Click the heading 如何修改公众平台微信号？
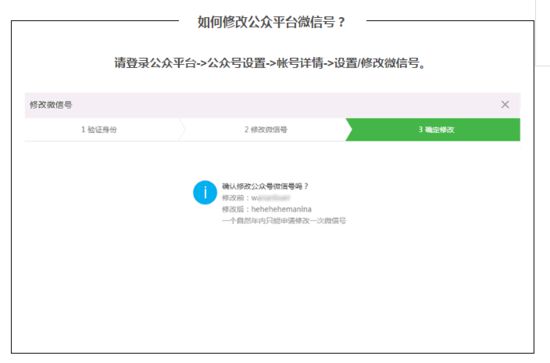This screenshot has height=363, width=550. coord(271,22)
